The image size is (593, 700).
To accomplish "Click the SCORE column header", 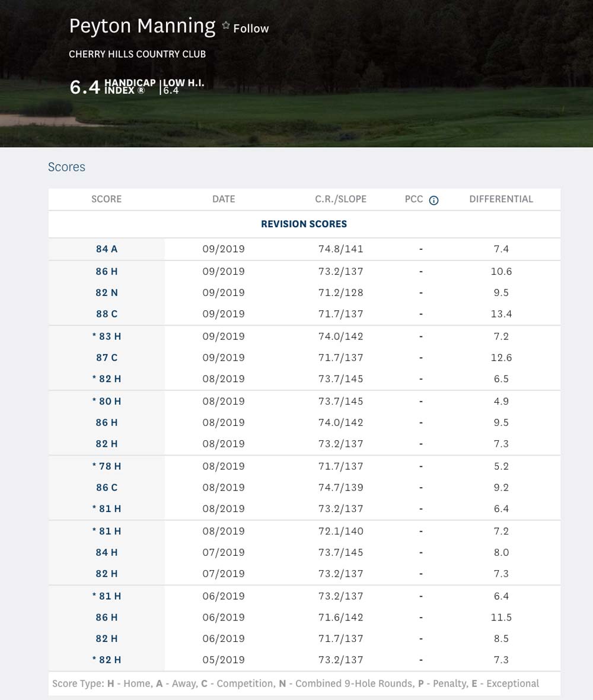I will pyautogui.click(x=107, y=199).
